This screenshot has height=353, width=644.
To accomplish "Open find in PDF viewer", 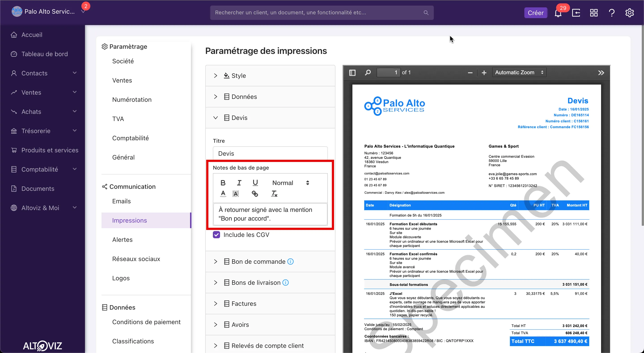I will coord(368,72).
